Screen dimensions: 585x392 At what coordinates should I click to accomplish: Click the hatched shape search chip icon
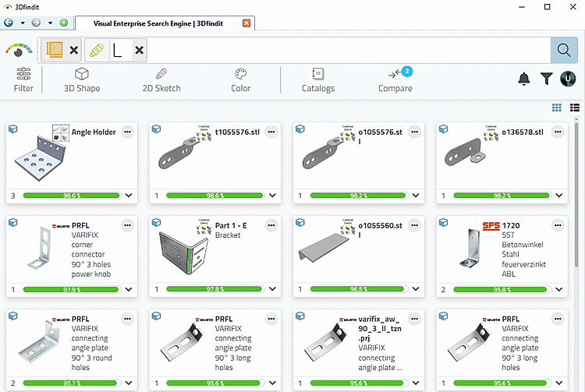[x=55, y=50]
